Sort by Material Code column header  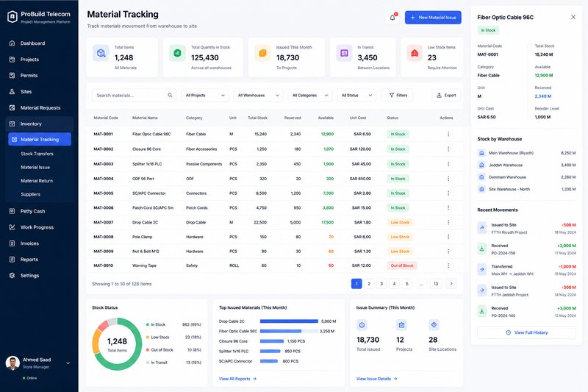[106, 118]
